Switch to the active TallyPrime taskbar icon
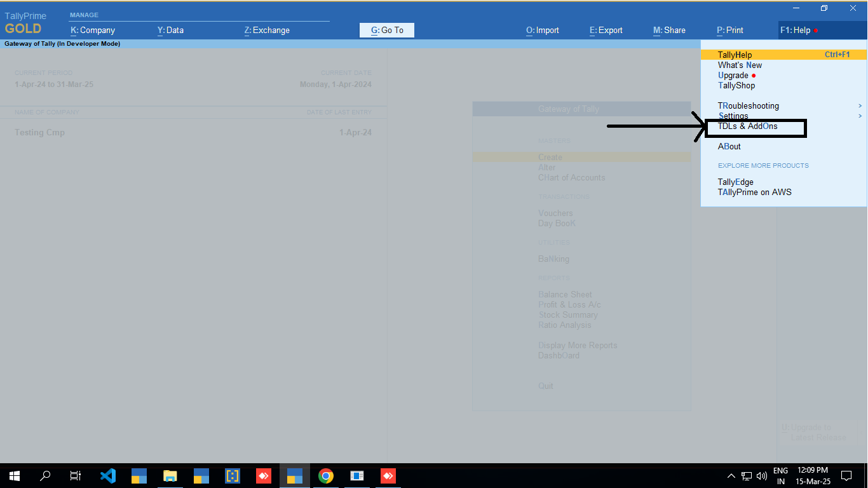The width and height of the screenshot is (868, 488). coord(295,475)
